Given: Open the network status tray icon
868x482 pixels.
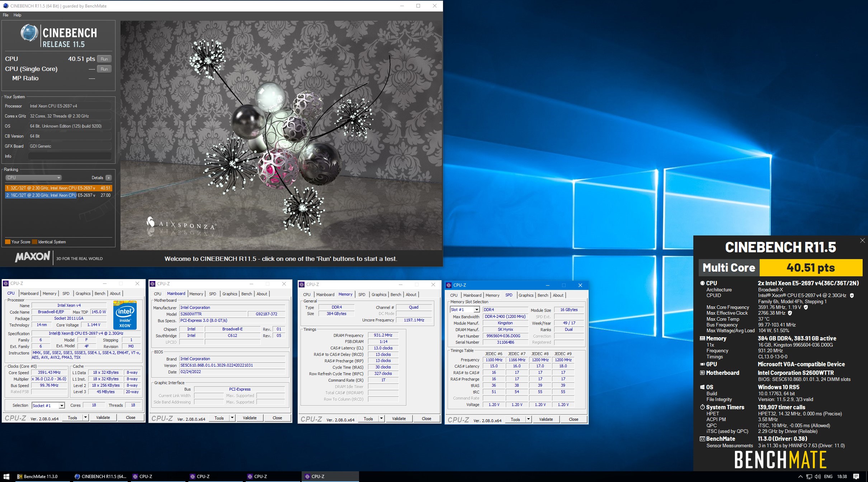Looking at the screenshot, I should tap(809, 477).
